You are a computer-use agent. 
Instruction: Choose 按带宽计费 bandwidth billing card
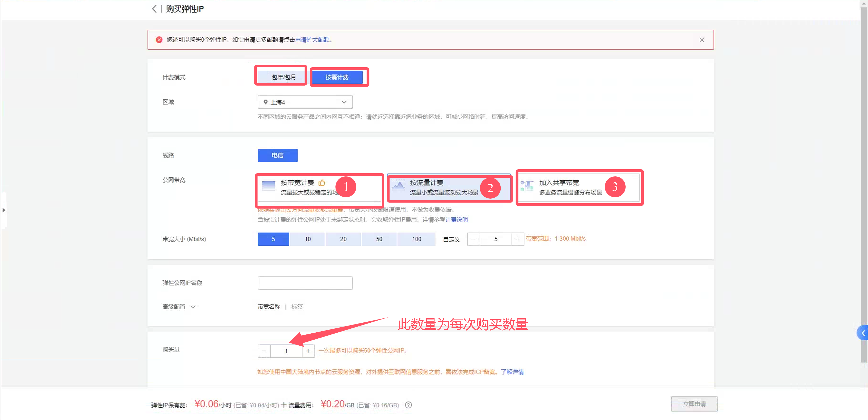[319, 188]
